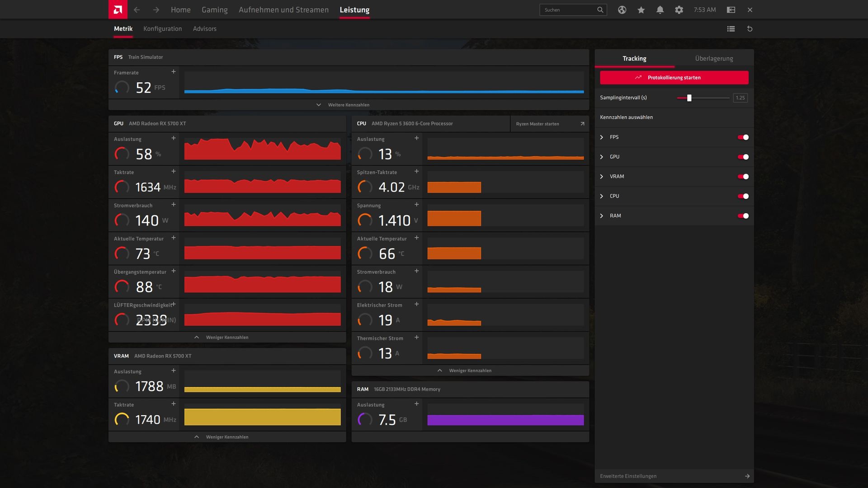Switch to list view icon

(x=731, y=29)
